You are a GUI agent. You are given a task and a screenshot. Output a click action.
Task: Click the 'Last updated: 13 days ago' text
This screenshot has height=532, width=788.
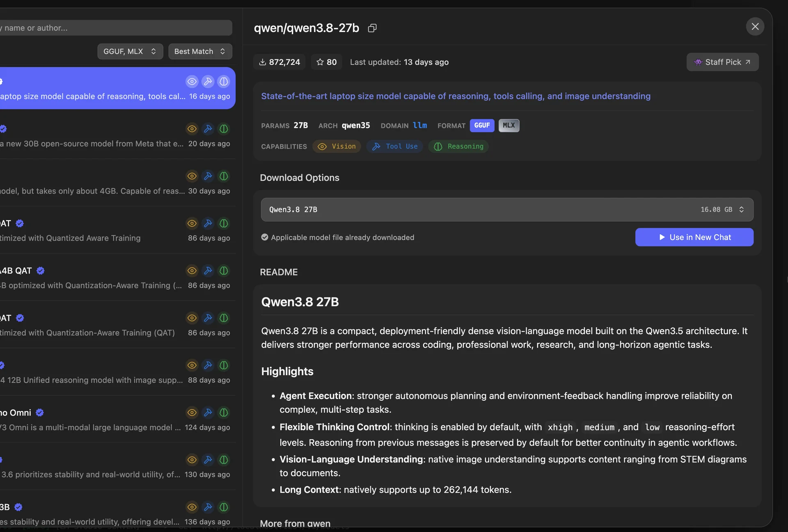coord(399,62)
